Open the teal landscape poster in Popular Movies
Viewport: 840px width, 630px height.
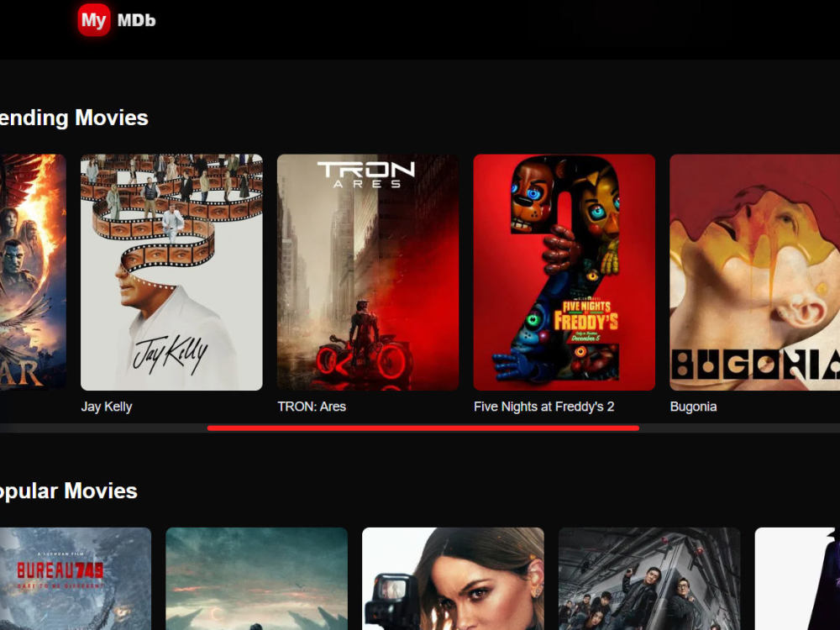256,579
